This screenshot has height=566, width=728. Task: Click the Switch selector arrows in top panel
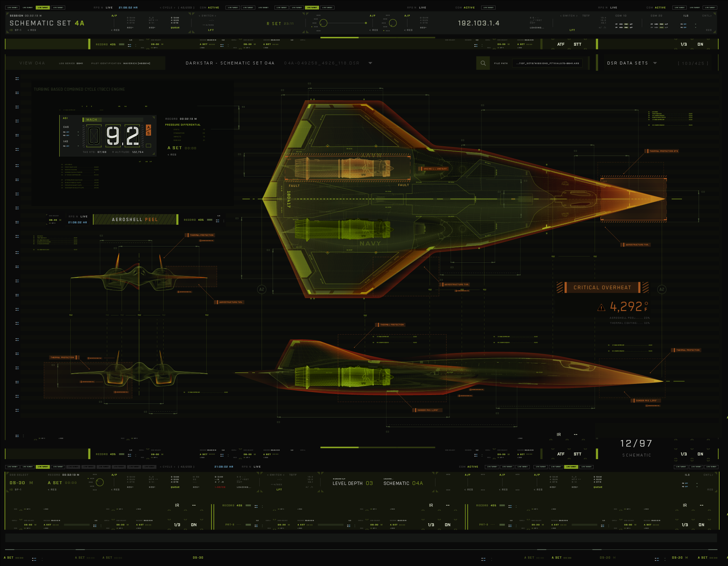pyautogui.click(x=207, y=16)
